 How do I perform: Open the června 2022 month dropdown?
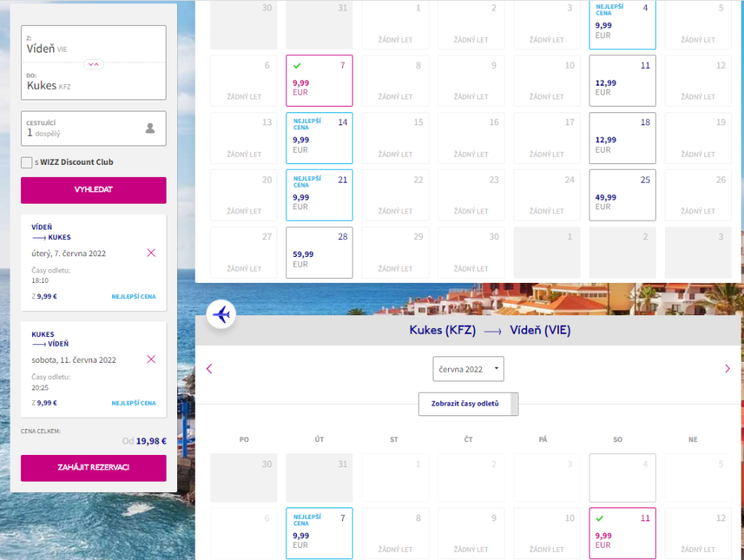pyautogui.click(x=468, y=368)
